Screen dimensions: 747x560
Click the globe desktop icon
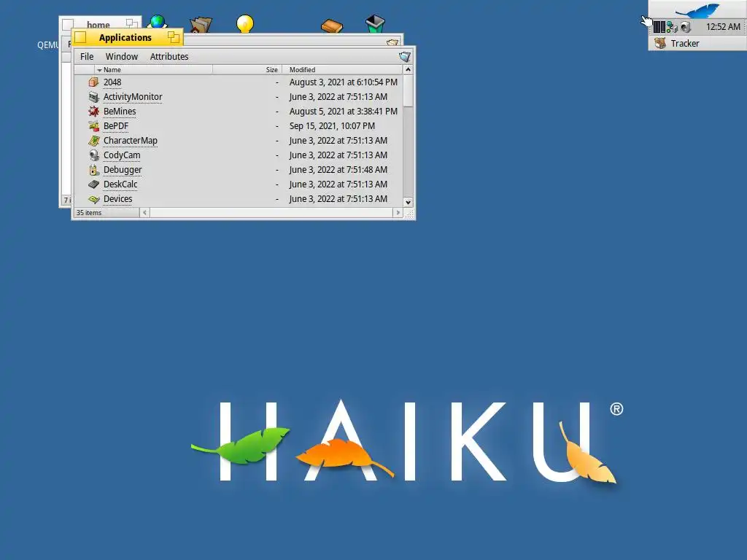click(158, 22)
